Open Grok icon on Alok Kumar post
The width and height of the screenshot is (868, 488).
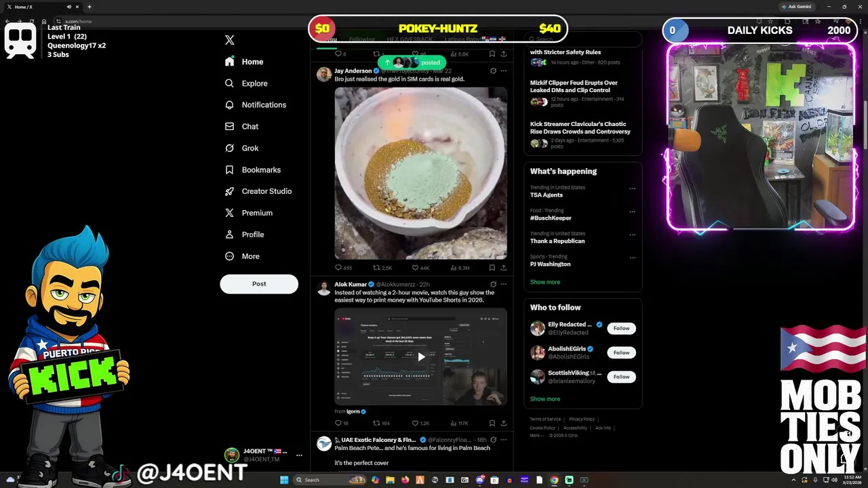pyautogui.click(x=493, y=285)
